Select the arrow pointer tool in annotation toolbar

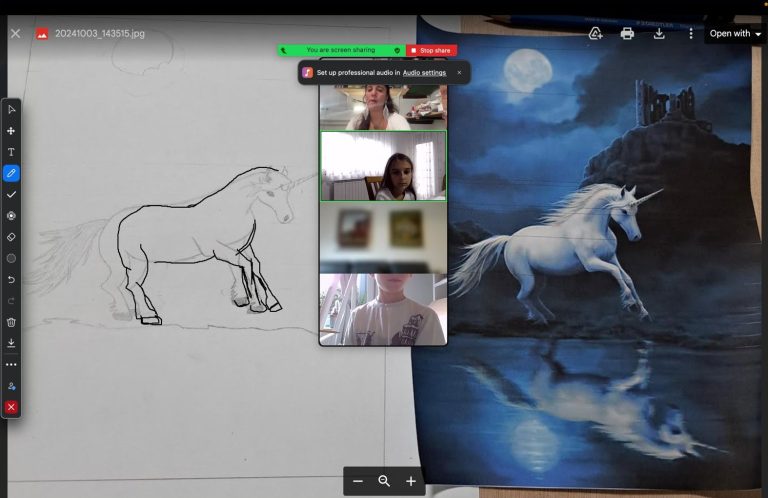pos(11,109)
